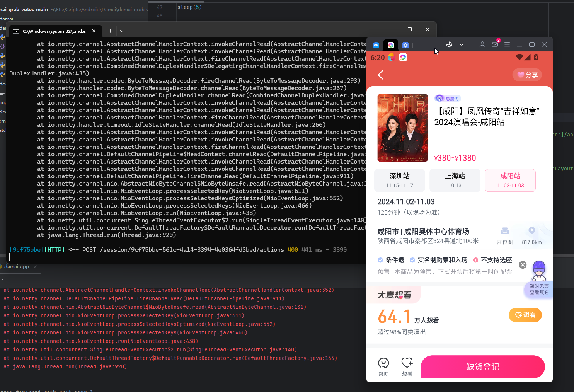Open the emulator settings gear tab
The width and height of the screenshot is (574, 392).
(405, 45)
